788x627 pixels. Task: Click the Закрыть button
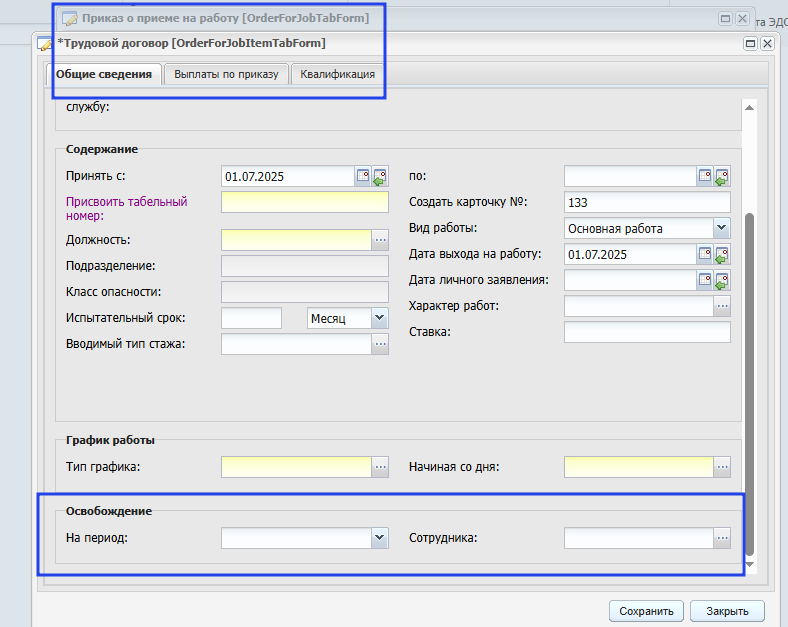coord(727,611)
